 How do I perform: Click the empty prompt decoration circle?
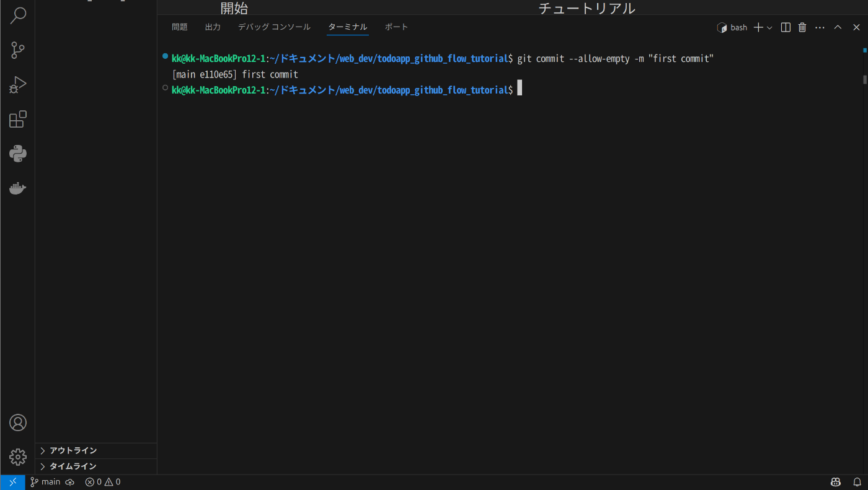coord(165,88)
